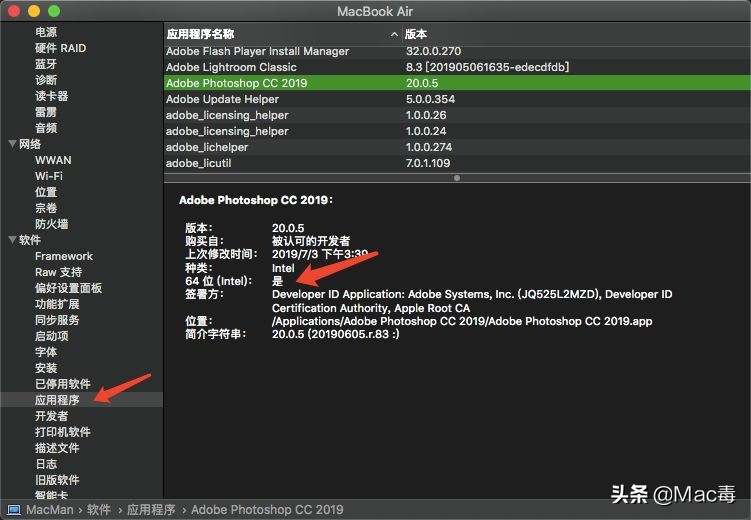
Task: Select 防火墙 in the sidebar
Action: point(51,224)
